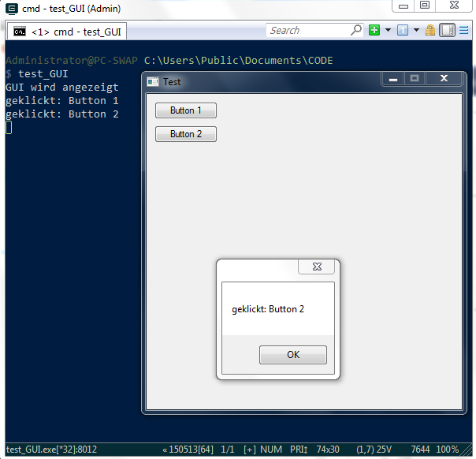The image size is (476, 459).
Task: Click the active console number icon
Action: [402, 31]
